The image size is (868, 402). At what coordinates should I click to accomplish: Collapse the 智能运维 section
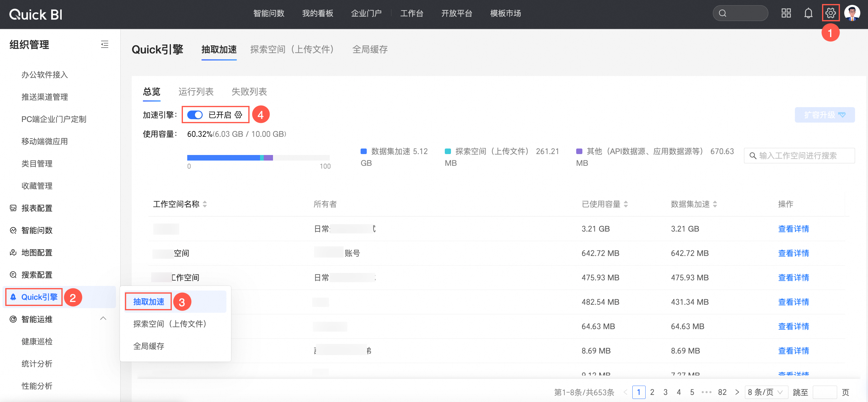(103, 318)
